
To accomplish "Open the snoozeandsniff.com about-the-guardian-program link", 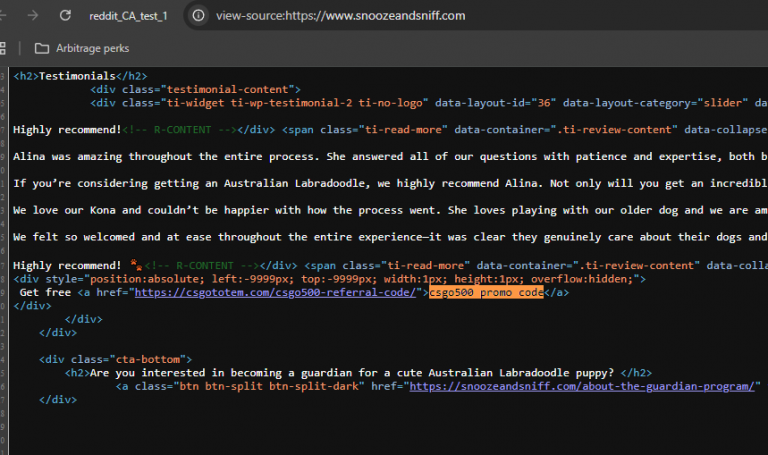I will (x=582, y=386).
